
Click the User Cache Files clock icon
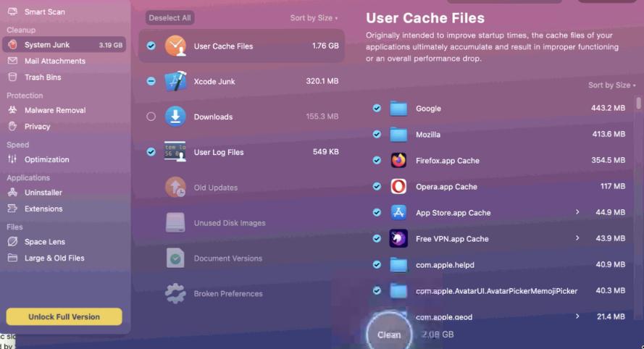[x=175, y=46]
